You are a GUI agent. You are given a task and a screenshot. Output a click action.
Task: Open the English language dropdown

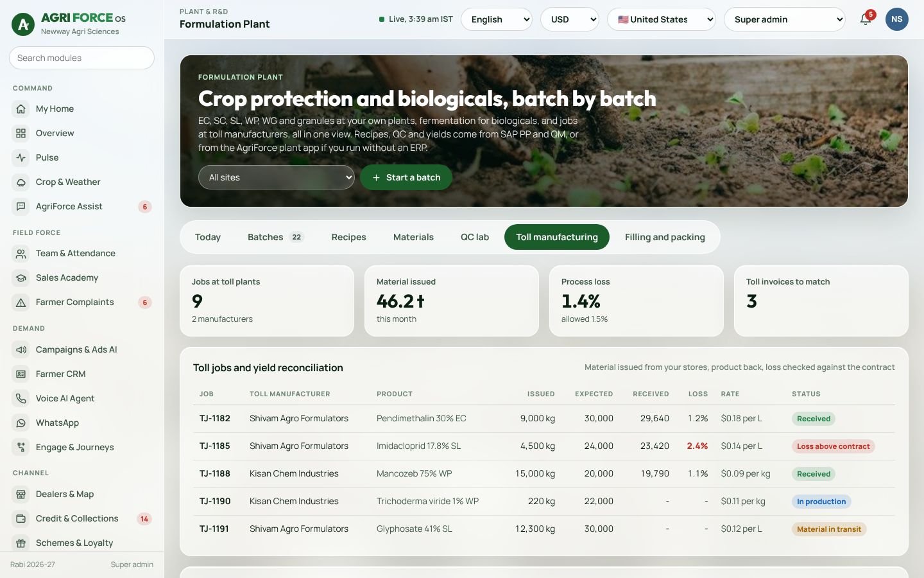pos(497,19)
